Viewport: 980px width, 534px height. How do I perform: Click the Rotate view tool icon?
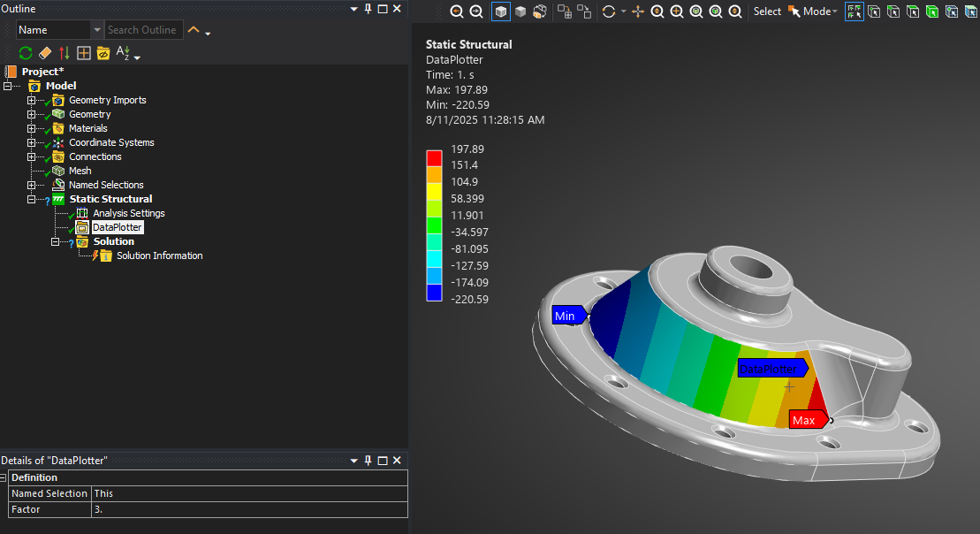coord(608,11)
